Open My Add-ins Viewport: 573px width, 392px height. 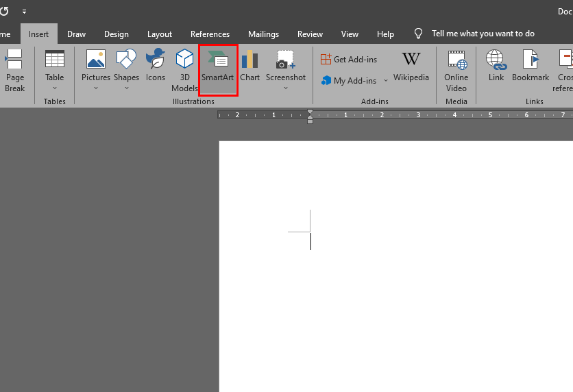click(x=349, y=80)
